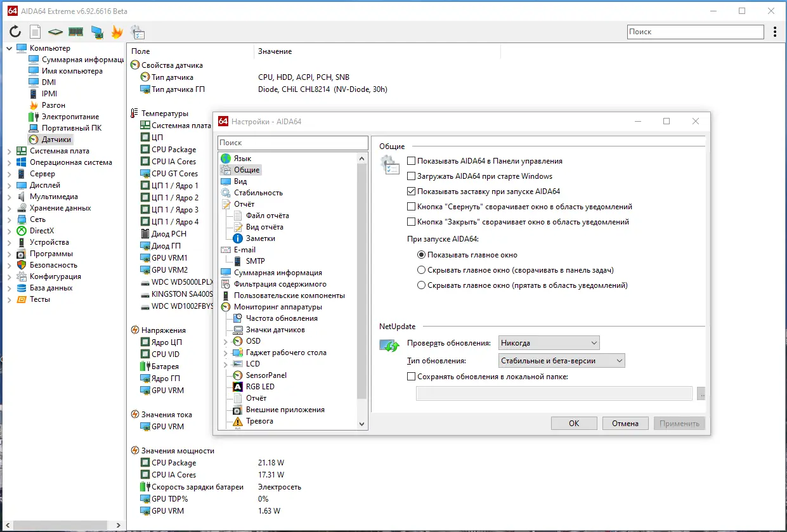Select Электропитание battery icon in main tree
787x532 pixels.
coord(34,117)
